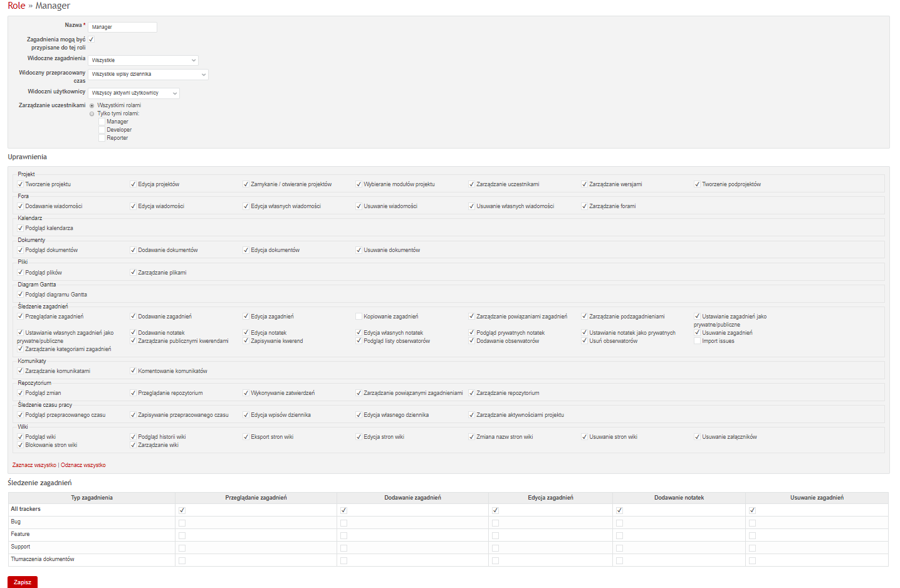The height and width of the screenshot is (588, 900).
Task: Toggle Podgląd diagramu Gantta checkbox
Action: (20, 295)
